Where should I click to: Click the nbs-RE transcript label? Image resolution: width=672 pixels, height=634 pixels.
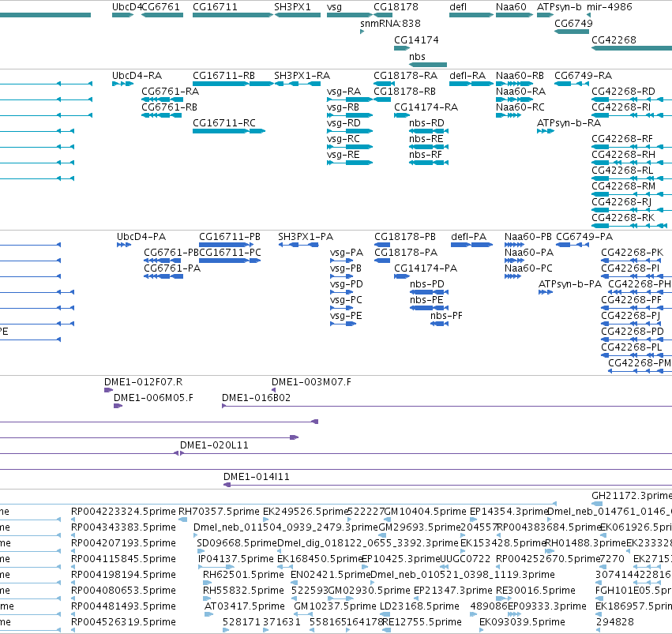pos(426,138)
